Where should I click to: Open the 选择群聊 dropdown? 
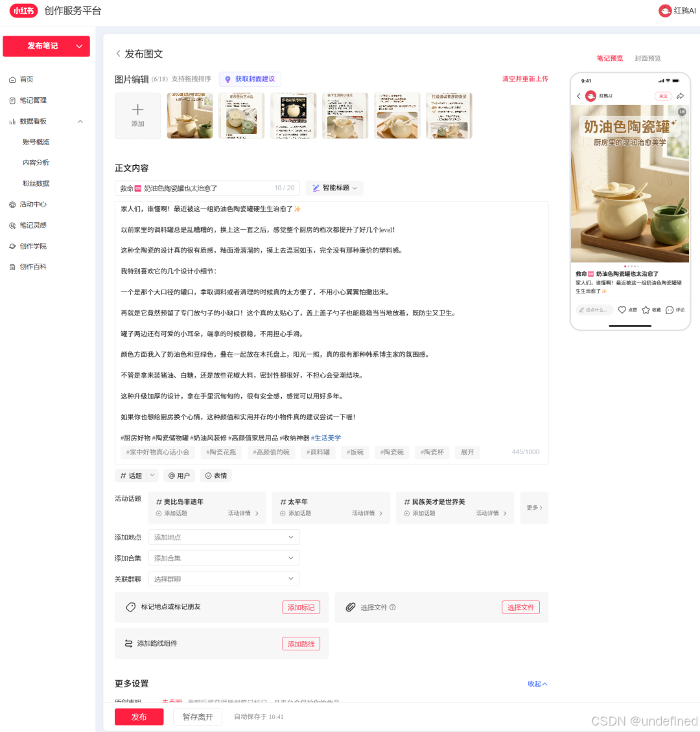224,579
